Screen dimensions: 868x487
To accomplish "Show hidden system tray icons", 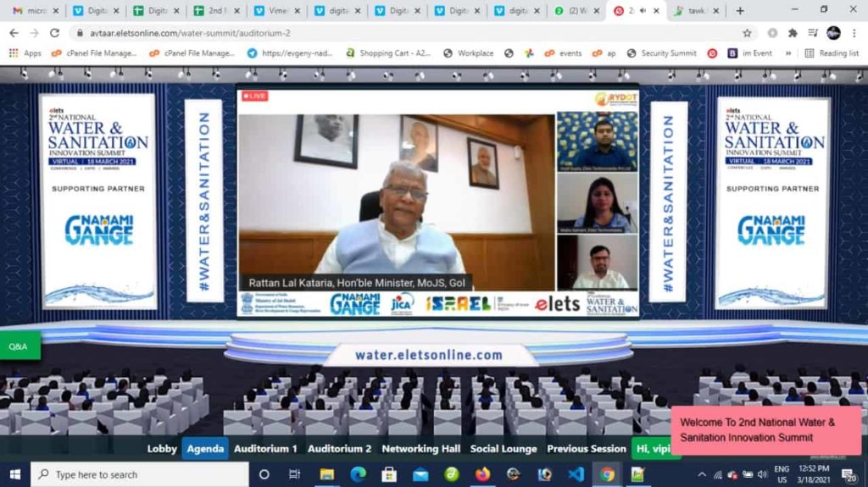I will tap(702, 475).
